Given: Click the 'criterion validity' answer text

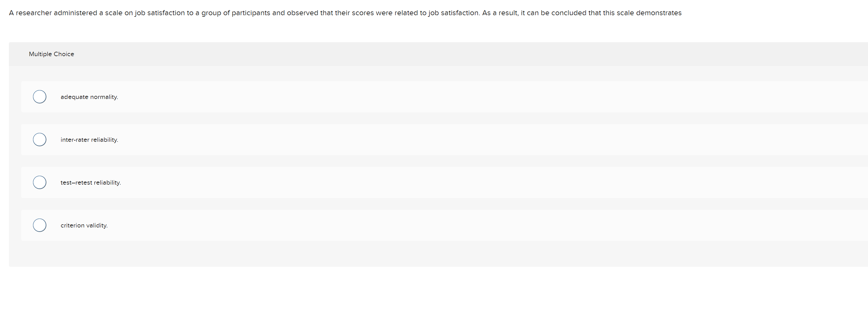Looking at the screenshot, I should (84, 225).
